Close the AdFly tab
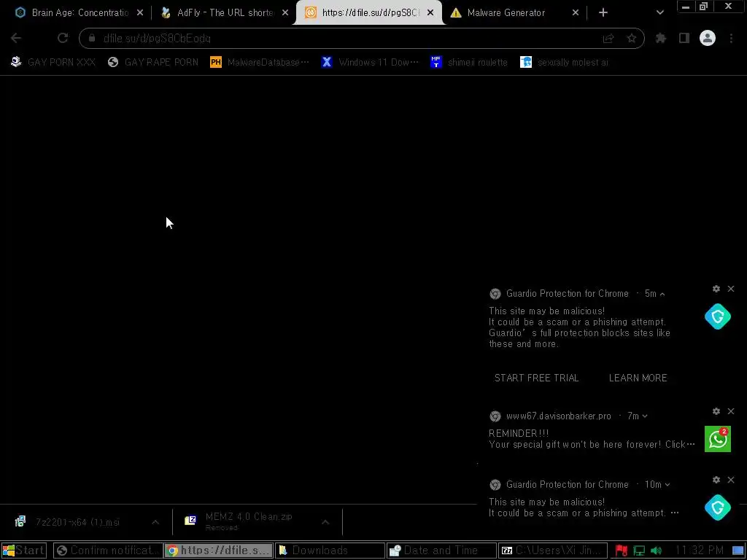Image resolution: width=747 pixels, height=560 pixels. click(285, 13)
